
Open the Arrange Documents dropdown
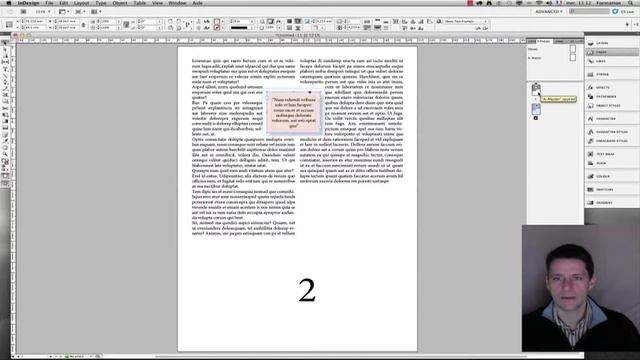[96, 12]
